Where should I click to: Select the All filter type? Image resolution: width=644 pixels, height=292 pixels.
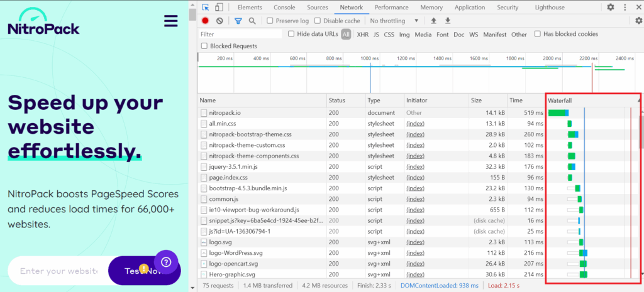[x=346, y=35]
